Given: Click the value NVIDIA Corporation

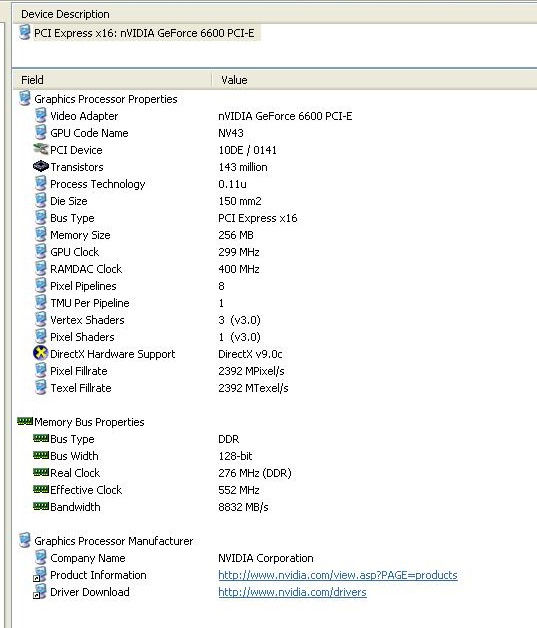Looking at the screenshot, I should click(265, 558).
